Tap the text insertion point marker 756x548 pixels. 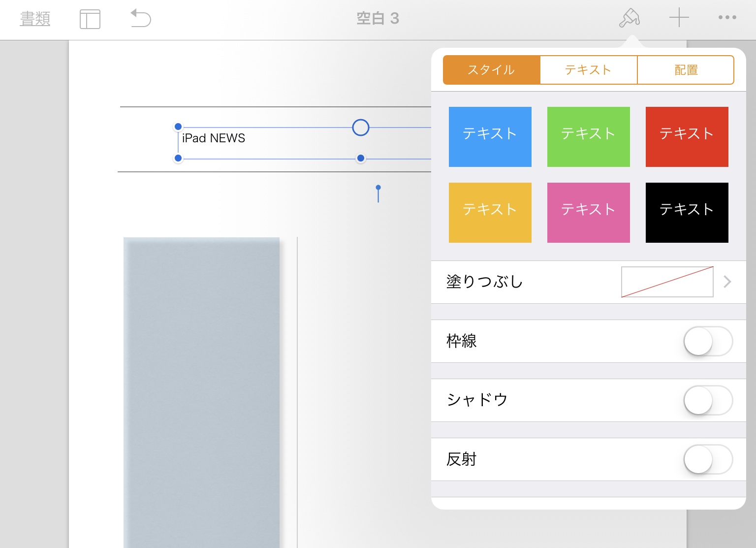coord(378,193)
